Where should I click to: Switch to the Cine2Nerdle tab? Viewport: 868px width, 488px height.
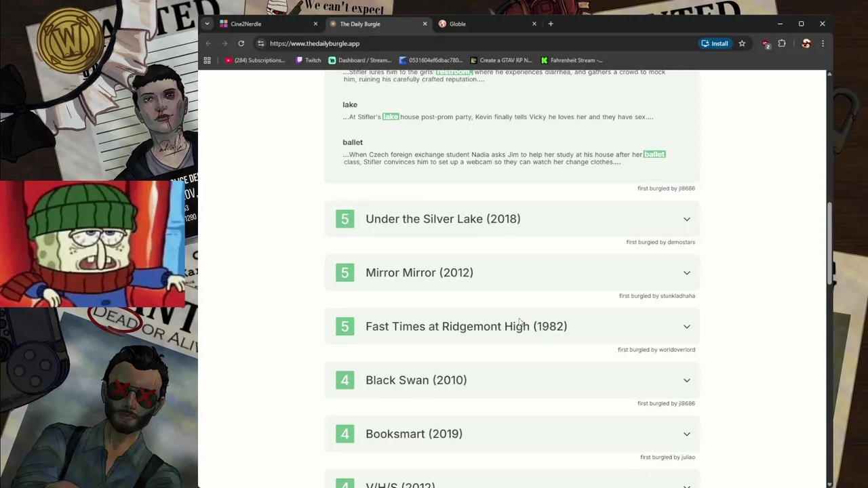(269, 24)
